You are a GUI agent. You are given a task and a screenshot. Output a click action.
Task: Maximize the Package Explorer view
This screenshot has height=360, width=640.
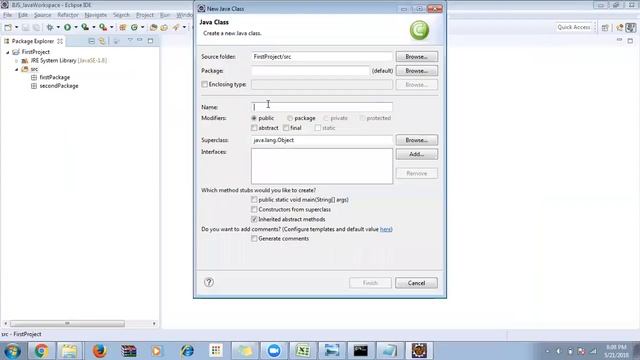[151, 40]
